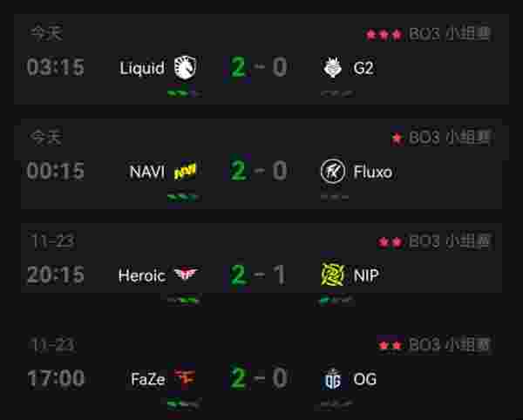
Task: Click the 17:00 FaZe match time
Action: (x=56, y=378)
